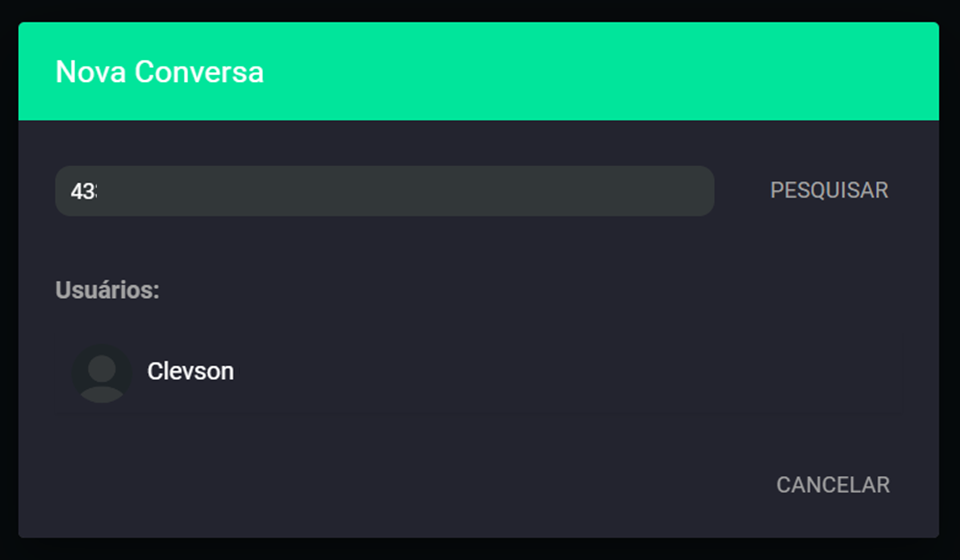Click the first result in the users list
960x560 pixels.
pyautogui.click(x=480, y=373)
